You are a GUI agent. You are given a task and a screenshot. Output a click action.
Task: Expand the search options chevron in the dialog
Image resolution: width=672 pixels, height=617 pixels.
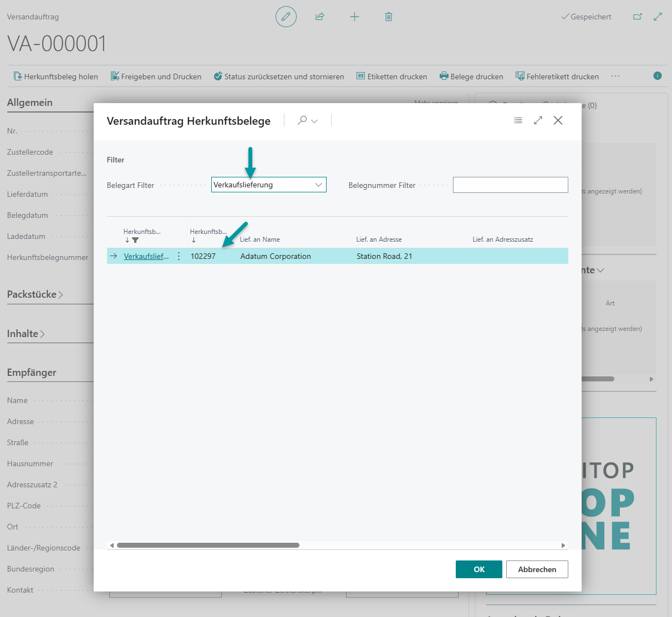pos(314,121)
